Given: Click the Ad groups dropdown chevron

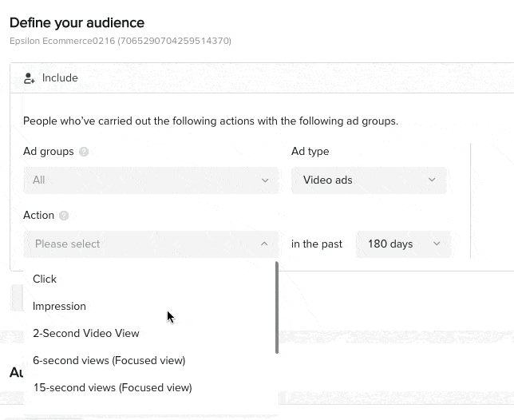Looking at the screenshot, I should pyautogui.click(x=265, y=180).
